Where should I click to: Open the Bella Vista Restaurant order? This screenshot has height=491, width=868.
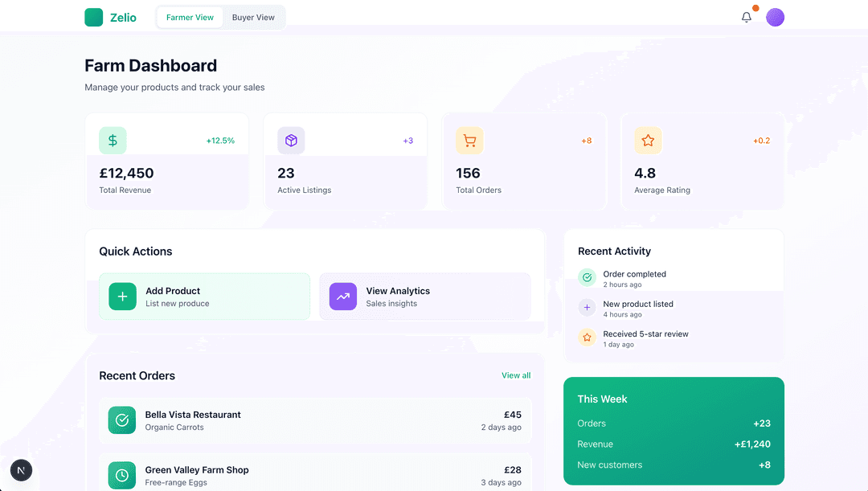click(x=315, y=420)
